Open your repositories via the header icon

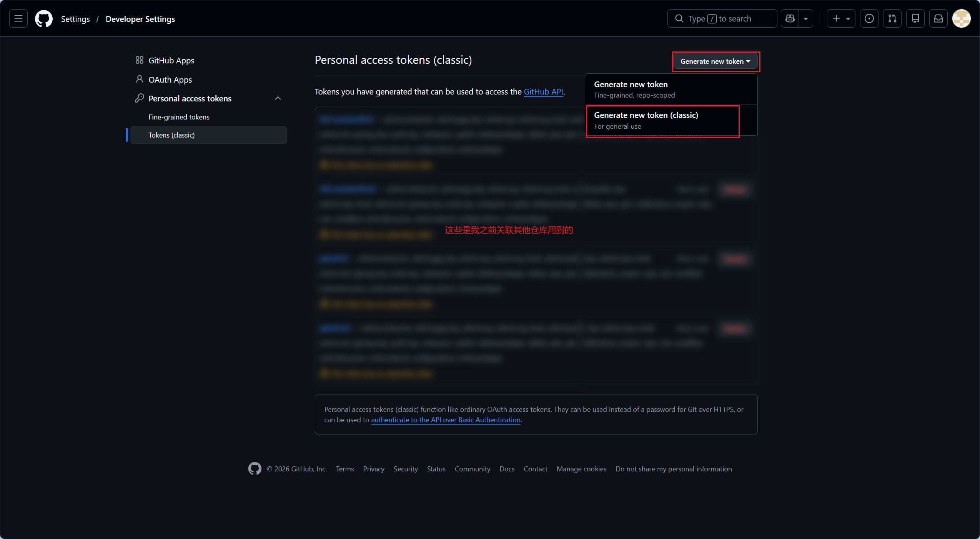(915, 18)
